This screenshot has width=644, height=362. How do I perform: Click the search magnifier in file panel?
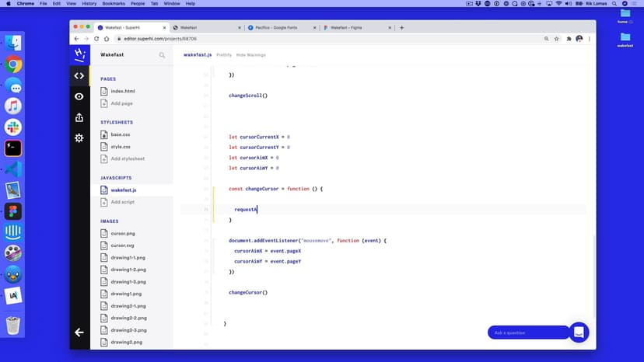(162, 55)
